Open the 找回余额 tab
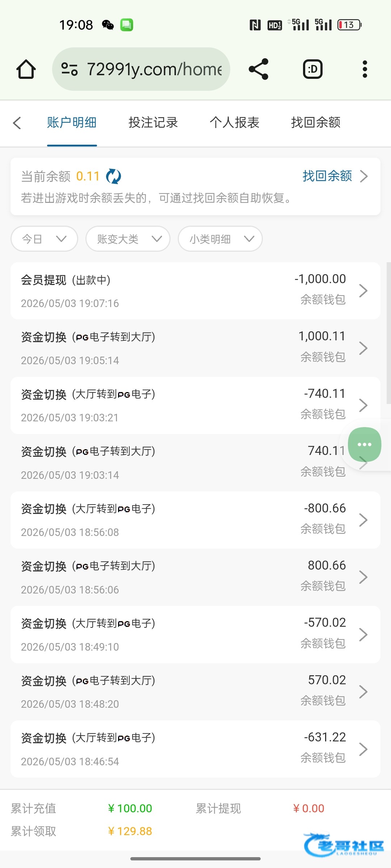Viewport: 391px width, 868px height. pyautogui.click(x=316, y=123)
